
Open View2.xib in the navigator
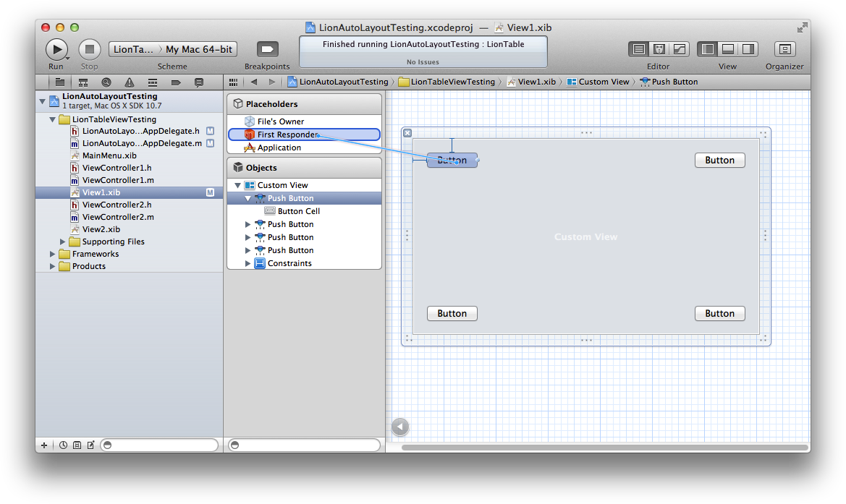pyautogui.click(x=130, y=230)
